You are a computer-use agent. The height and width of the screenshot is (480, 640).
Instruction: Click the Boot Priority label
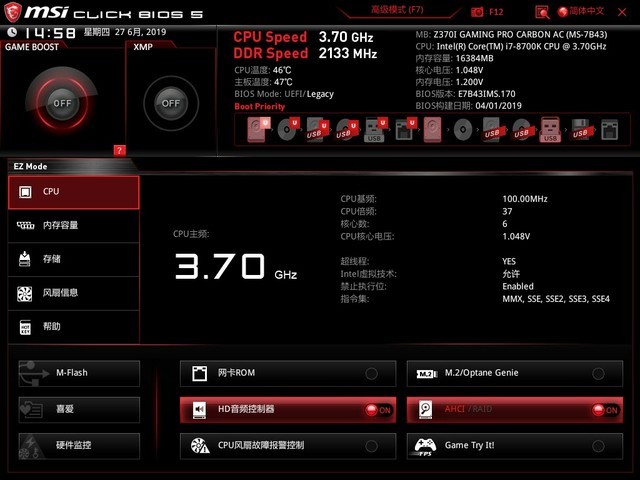point(260,107)
